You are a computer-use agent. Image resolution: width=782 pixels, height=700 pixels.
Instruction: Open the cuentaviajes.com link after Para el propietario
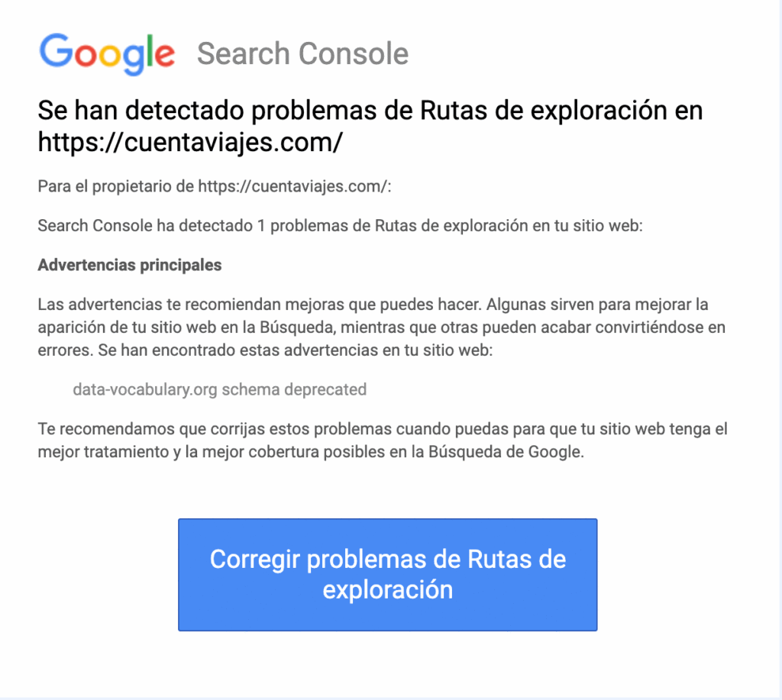click(292, 186)
